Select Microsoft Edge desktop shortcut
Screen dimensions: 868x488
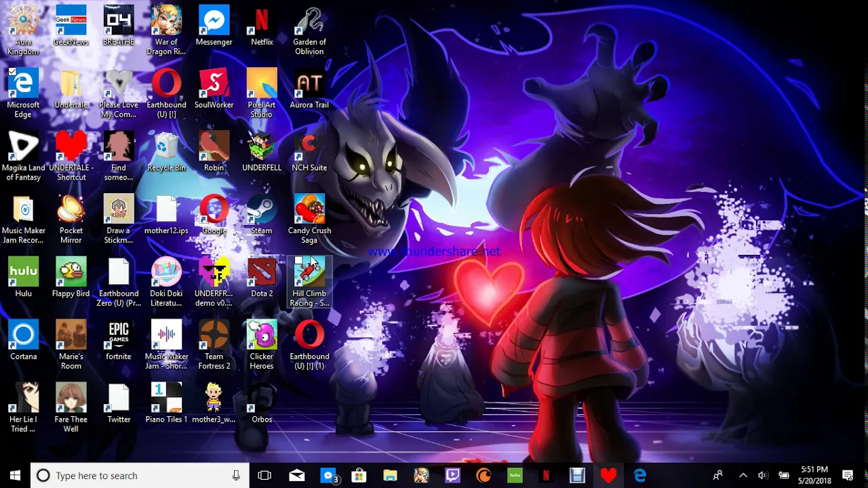(23, 93)
